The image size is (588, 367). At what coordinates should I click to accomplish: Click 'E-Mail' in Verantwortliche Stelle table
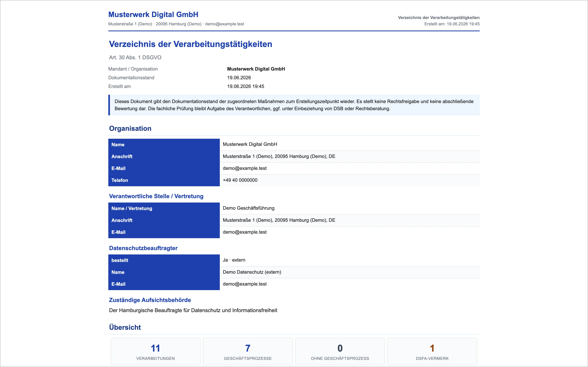point(164,232)
